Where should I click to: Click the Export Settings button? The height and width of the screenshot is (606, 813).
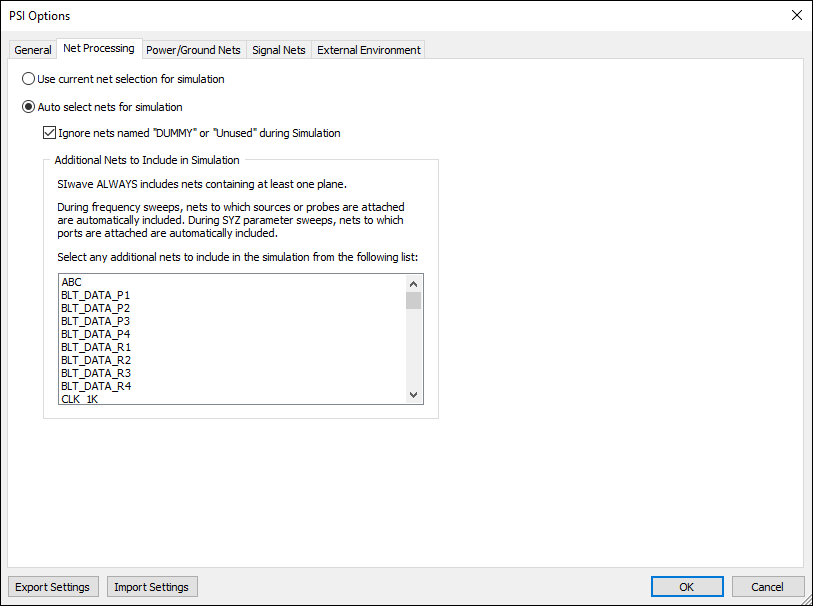[52, 586]
